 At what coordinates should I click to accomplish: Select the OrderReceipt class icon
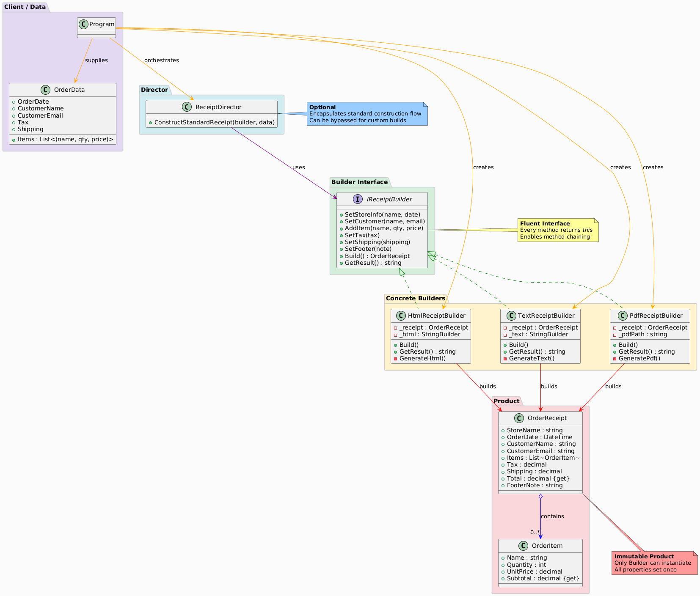(x=520, y=418)
